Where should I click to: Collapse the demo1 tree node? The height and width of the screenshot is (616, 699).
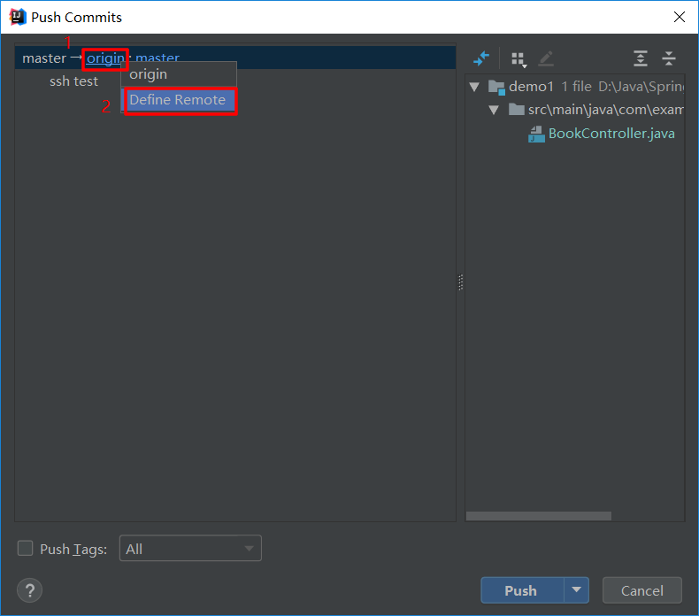click(474, 87)
